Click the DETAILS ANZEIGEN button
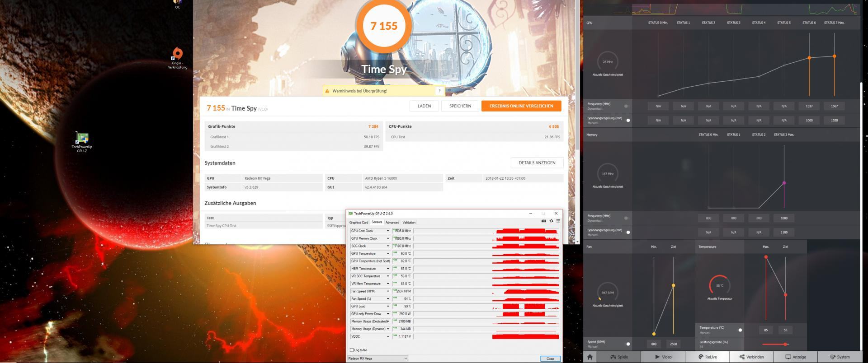Viewport: 868px width, 363px height. click(x=537, y=163)
